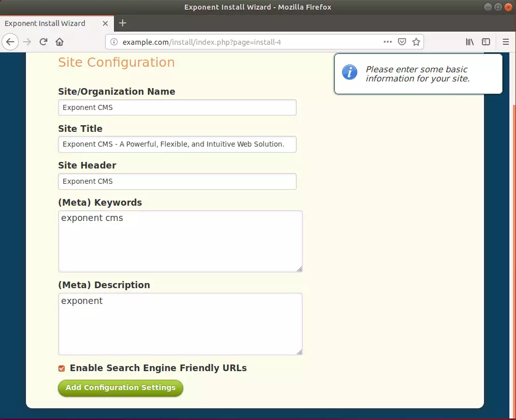Click Add Configuration Settings button
Image resolution: width=516 pixels, height=420 pixels.
121,388
